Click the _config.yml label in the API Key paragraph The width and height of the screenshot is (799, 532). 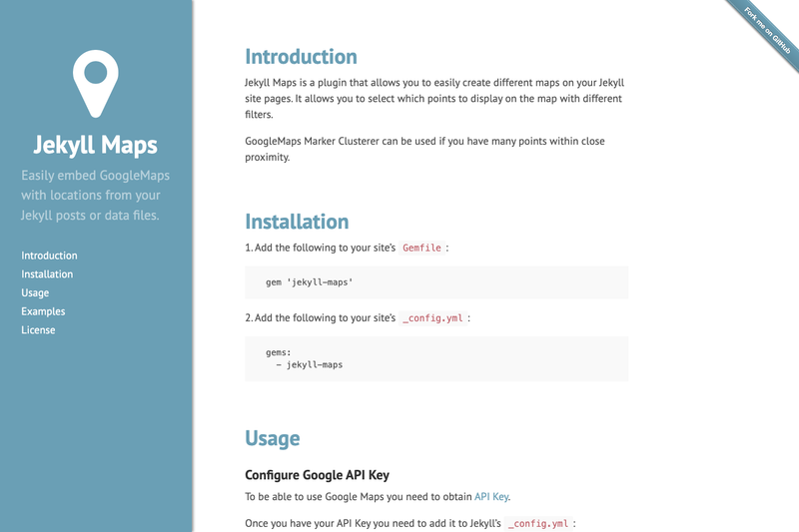click(540, 523)
